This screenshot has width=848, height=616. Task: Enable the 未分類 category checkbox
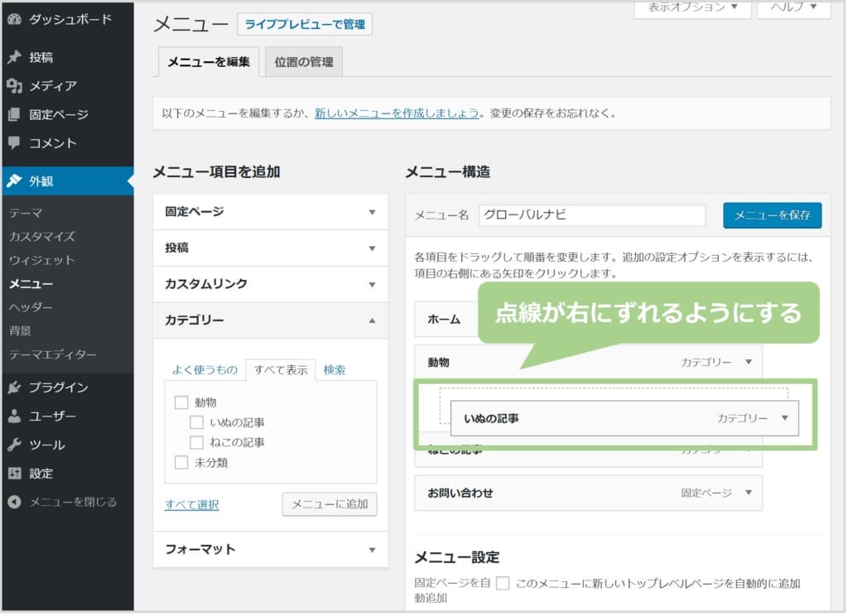[x=181, y=463]
